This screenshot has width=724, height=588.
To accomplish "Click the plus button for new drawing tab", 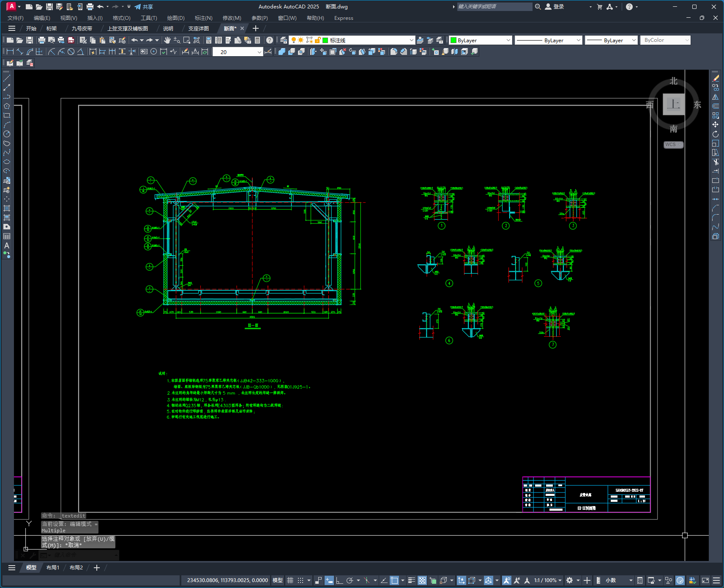I will 255,28.
